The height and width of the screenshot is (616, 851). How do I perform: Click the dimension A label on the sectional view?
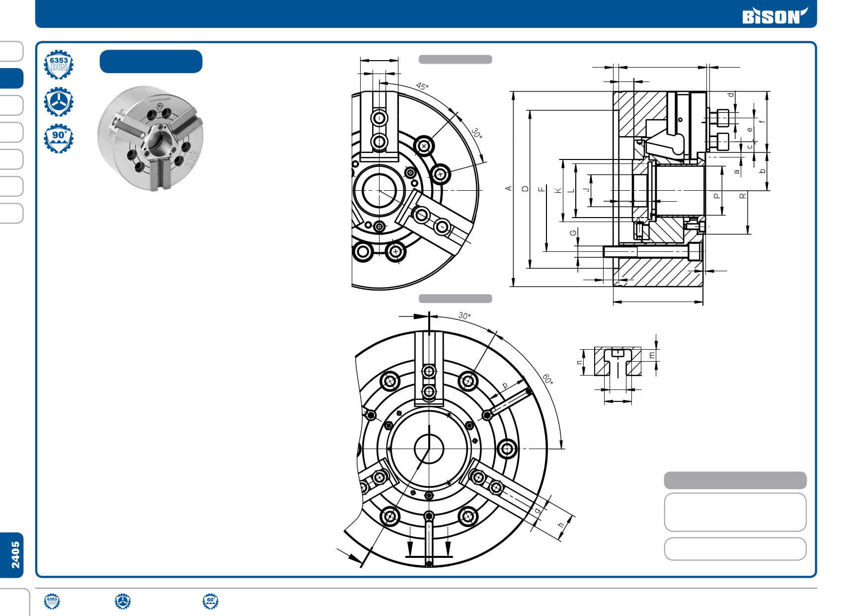coord(508,189)
